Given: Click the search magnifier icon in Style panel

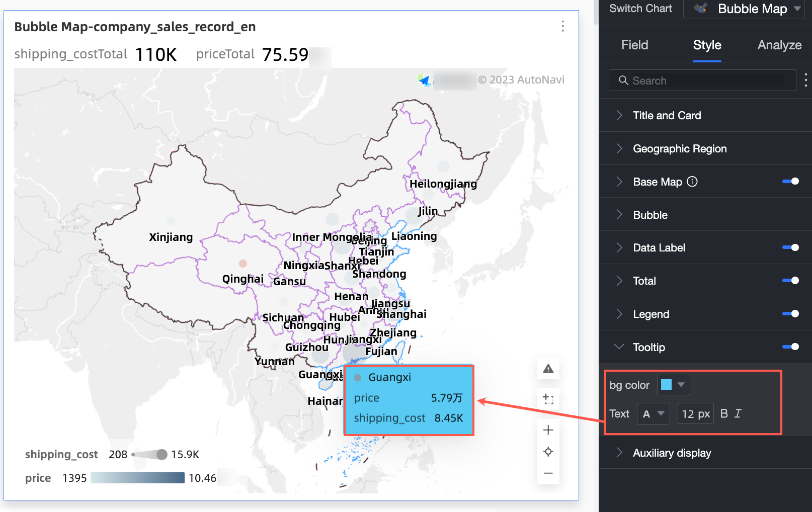Looking at the screenshot, I should (624, 80).
